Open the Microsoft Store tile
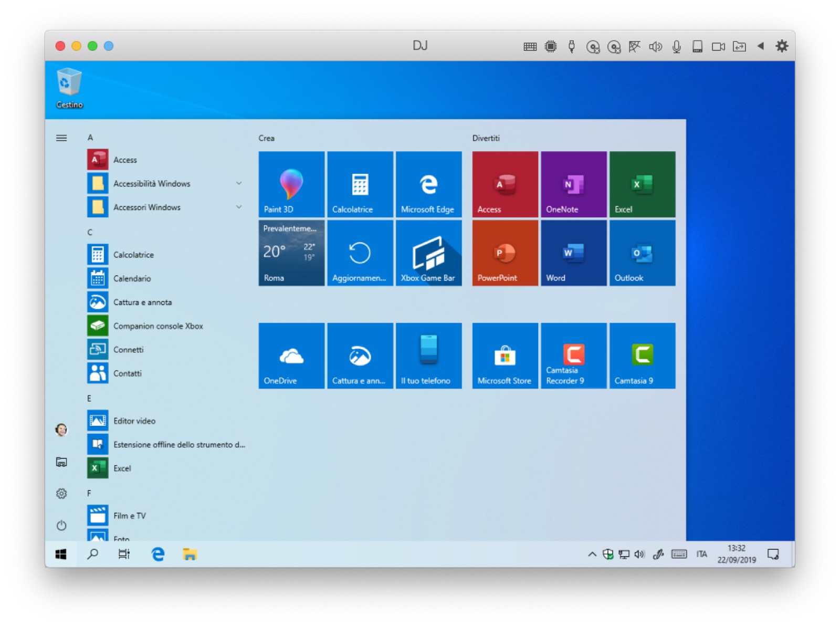 505,356
